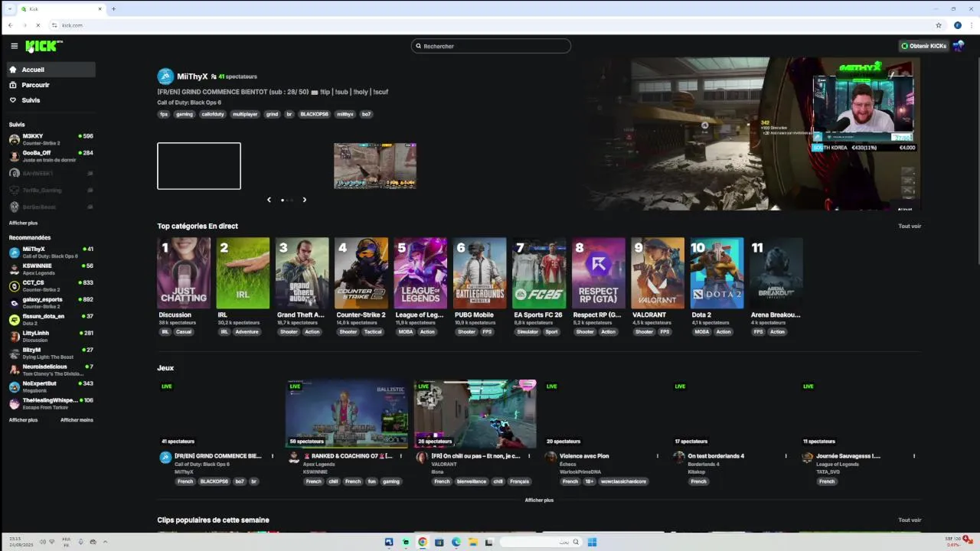
Task: Open fissure_dota_en avatar in sidebar
Action: [14, 320]
